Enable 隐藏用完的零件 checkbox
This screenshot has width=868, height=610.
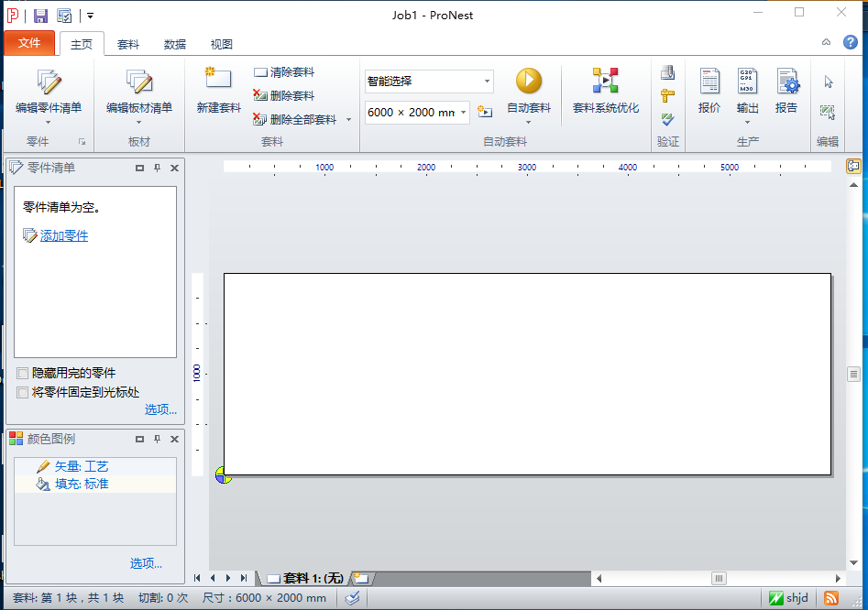point(23,374)
